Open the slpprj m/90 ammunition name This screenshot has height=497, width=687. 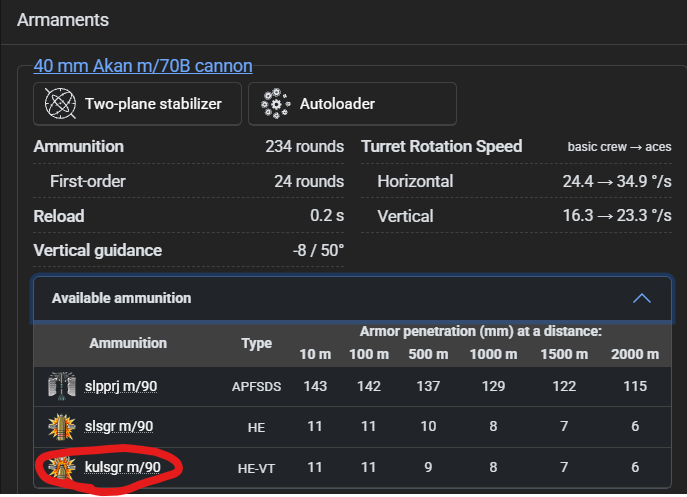tap(121, 386)
